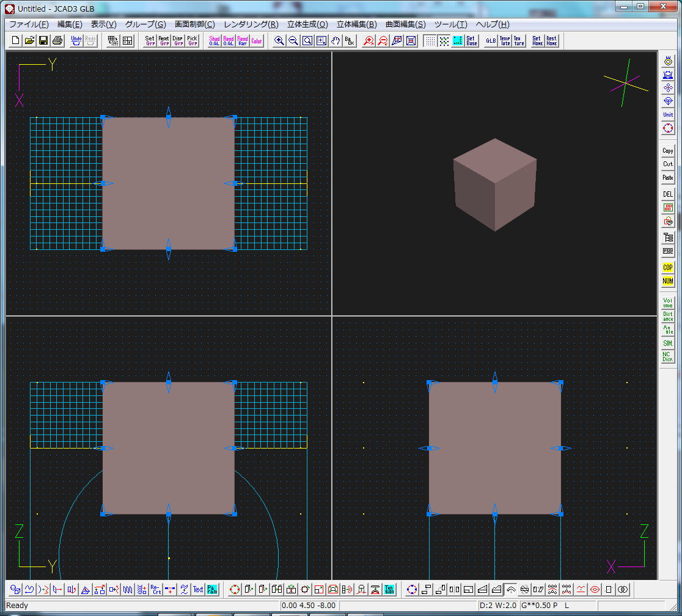The height and width of the screenshot is (616, 682).
Task: Click the cube in the perspective viewport
Action: [495, 185]
